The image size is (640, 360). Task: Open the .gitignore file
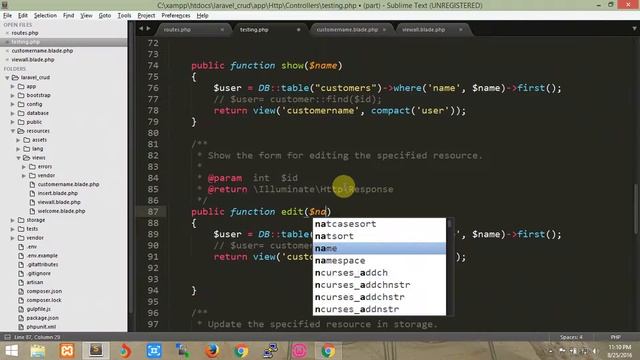click(x=39, y=273)
